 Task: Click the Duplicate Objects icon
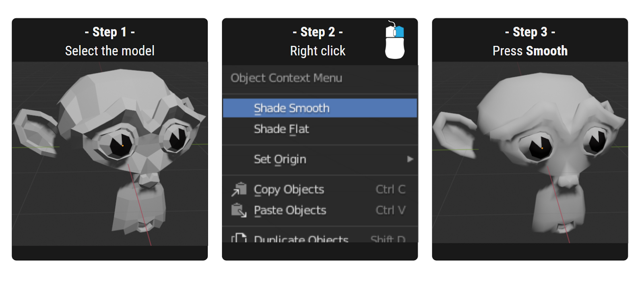(239, 238)
